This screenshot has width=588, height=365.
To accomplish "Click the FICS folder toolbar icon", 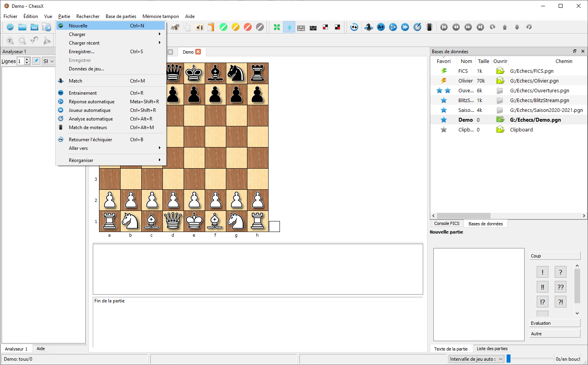I will pyautogui.click(x=34, y=27).
